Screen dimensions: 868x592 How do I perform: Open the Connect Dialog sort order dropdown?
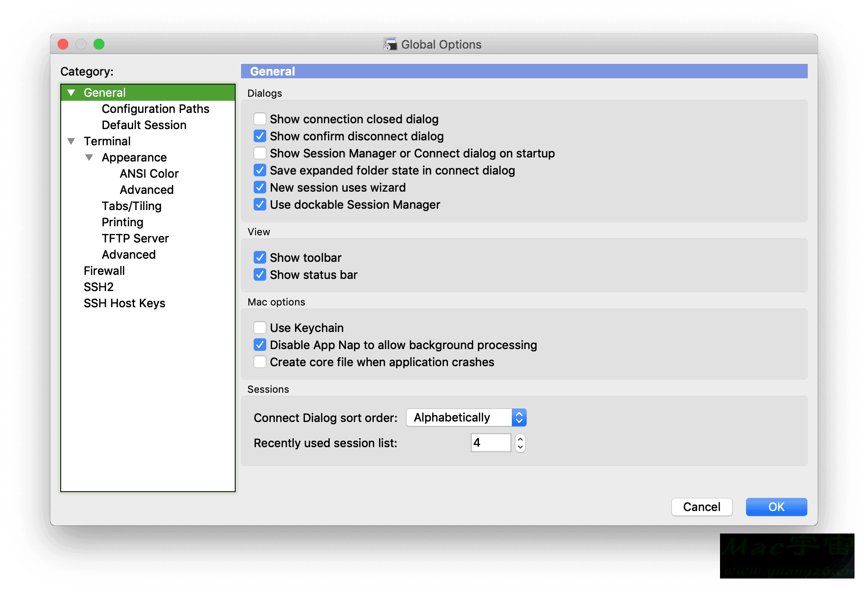tap(519, 417)
